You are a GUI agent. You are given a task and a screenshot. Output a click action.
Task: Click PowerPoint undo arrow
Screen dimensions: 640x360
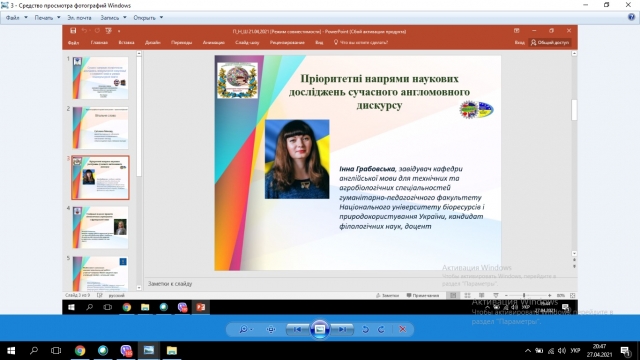click(84, 31)
